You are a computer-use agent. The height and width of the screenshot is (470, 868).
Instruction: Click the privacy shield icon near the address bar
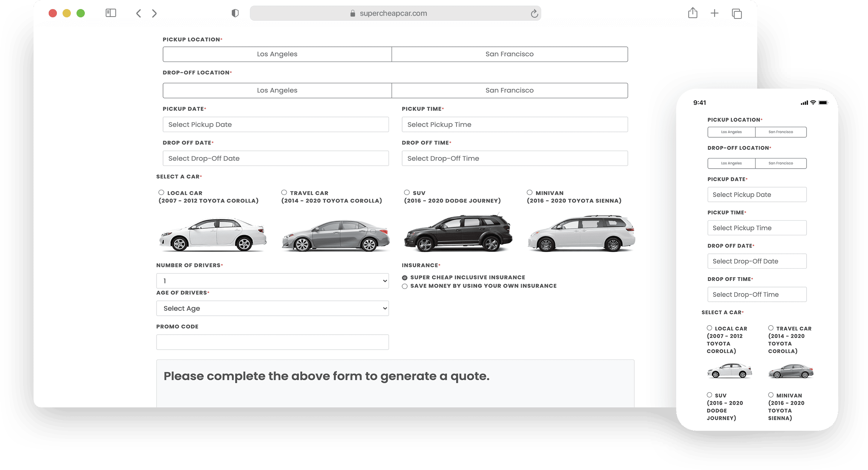[x=235, y=13]
